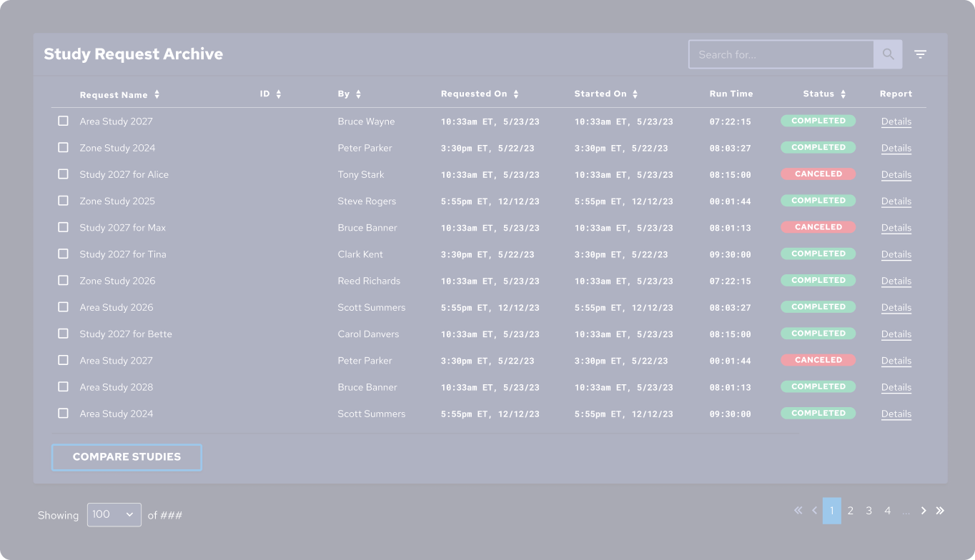Click the Compare Studies button

click(127, 457)
